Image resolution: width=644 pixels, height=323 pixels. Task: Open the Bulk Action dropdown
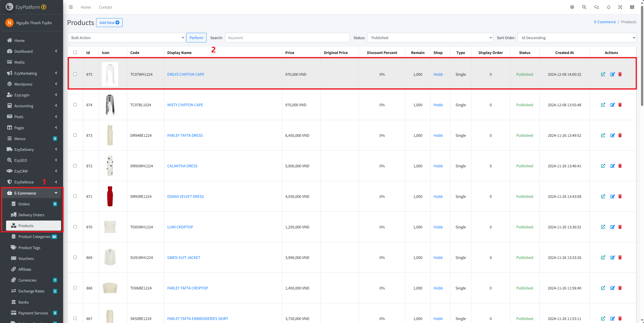coord(126,38)
